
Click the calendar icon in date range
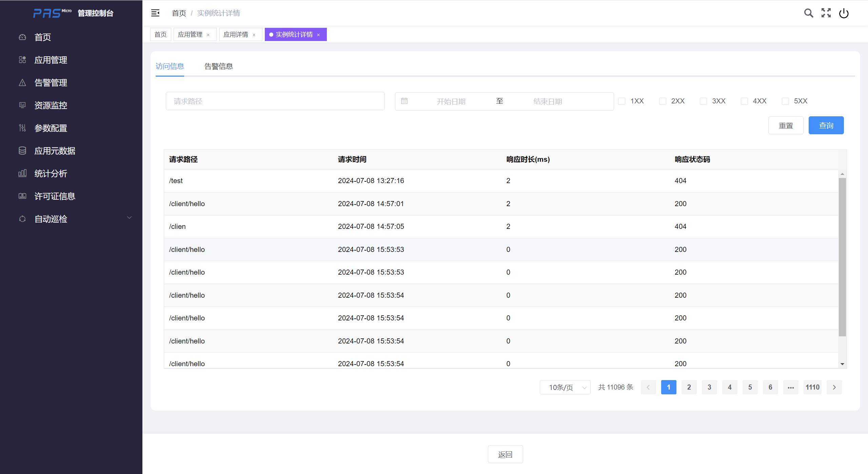[404, 101]
